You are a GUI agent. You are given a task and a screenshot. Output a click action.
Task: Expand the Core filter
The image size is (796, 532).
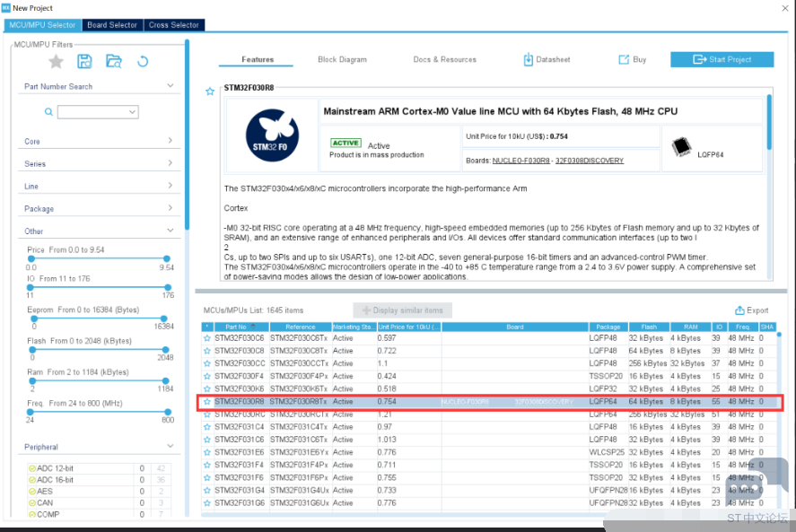(171, 141)
